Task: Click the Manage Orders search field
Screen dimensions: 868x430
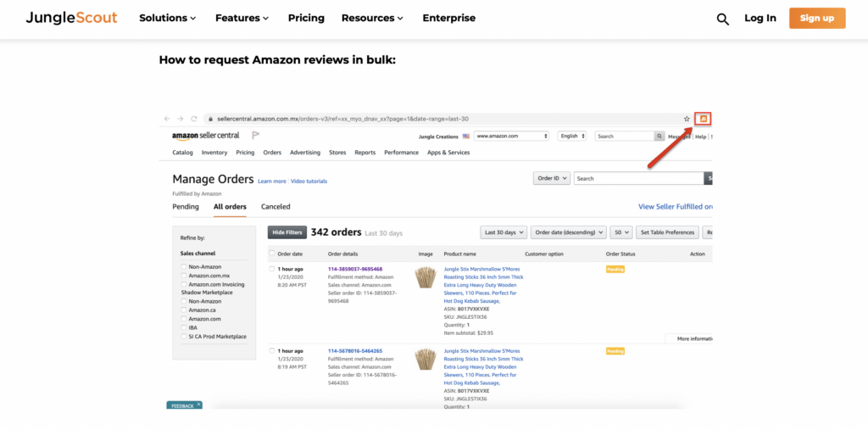Action: click(x=638, y=178)
